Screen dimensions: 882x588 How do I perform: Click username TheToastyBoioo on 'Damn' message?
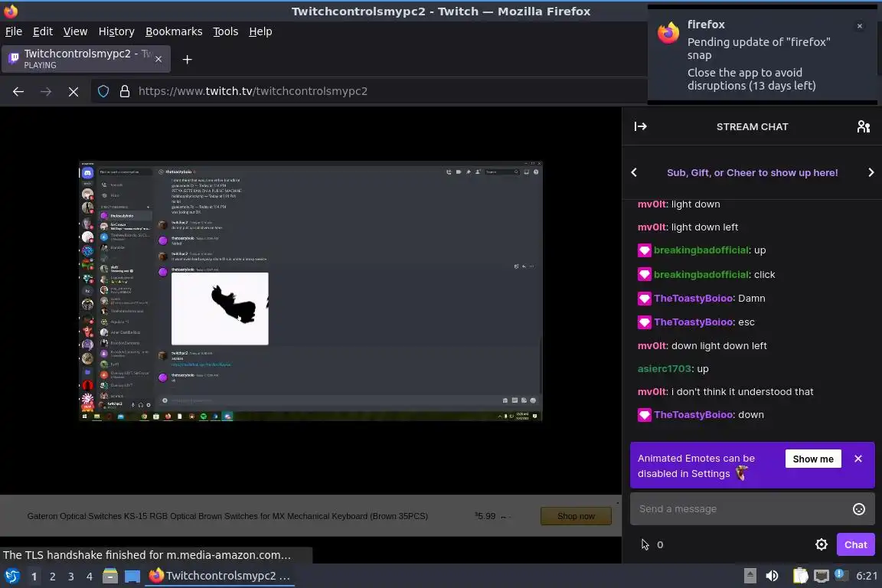point(694,299)
